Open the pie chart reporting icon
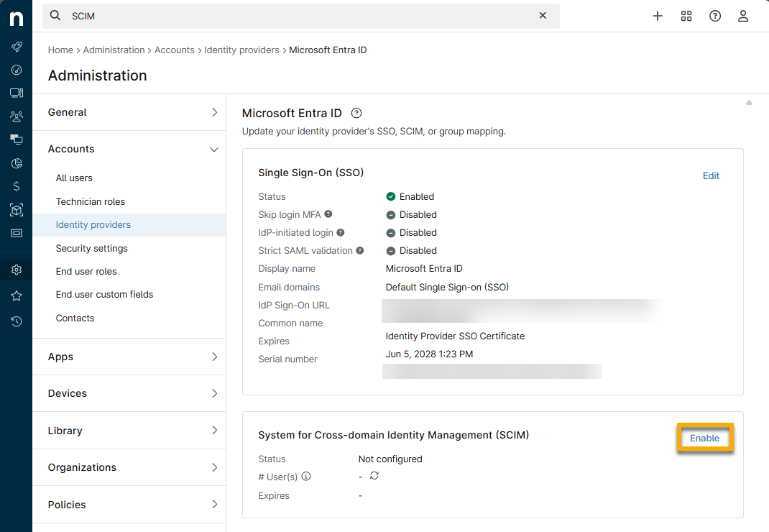This screenshot has width=769, height=532. (16, 163)
